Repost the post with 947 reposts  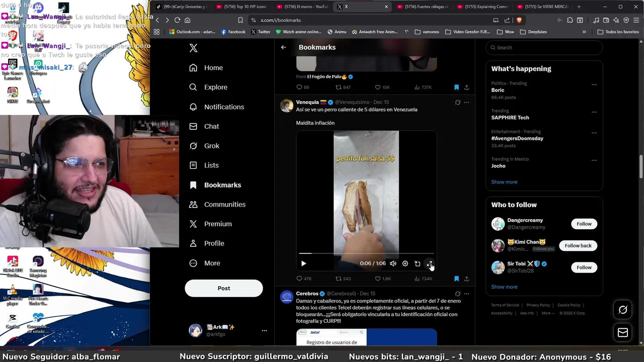coord(343,87)
